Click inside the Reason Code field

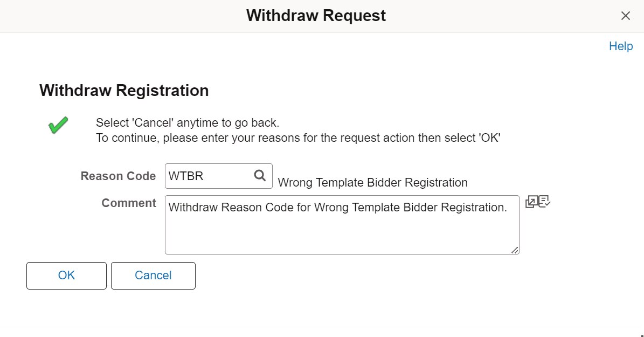(210, 176)
